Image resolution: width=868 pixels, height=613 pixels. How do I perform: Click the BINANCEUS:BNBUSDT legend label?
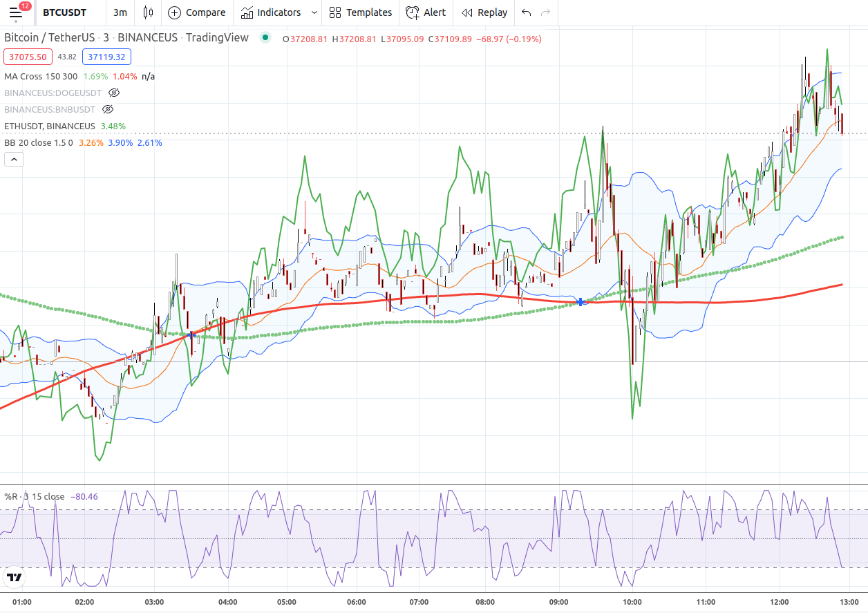pos(50,109)
